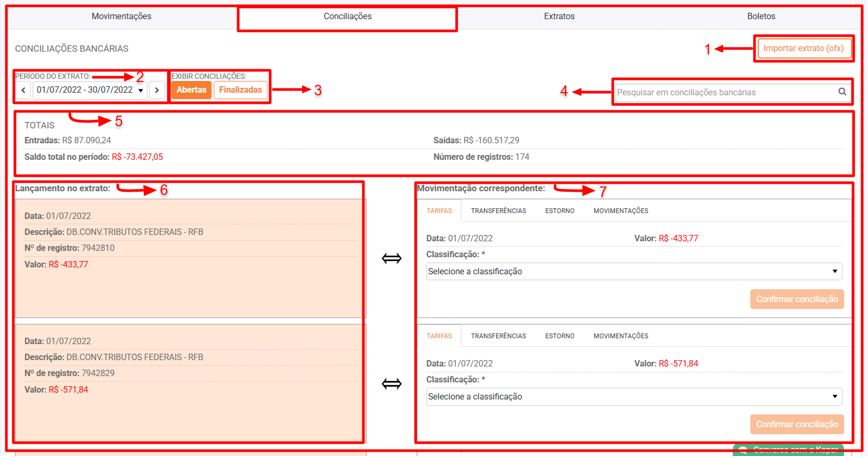Viewport: 868px width, 456px height.
Task: Show open reconciliations with Abertas
Action: (x=191, y=90)
